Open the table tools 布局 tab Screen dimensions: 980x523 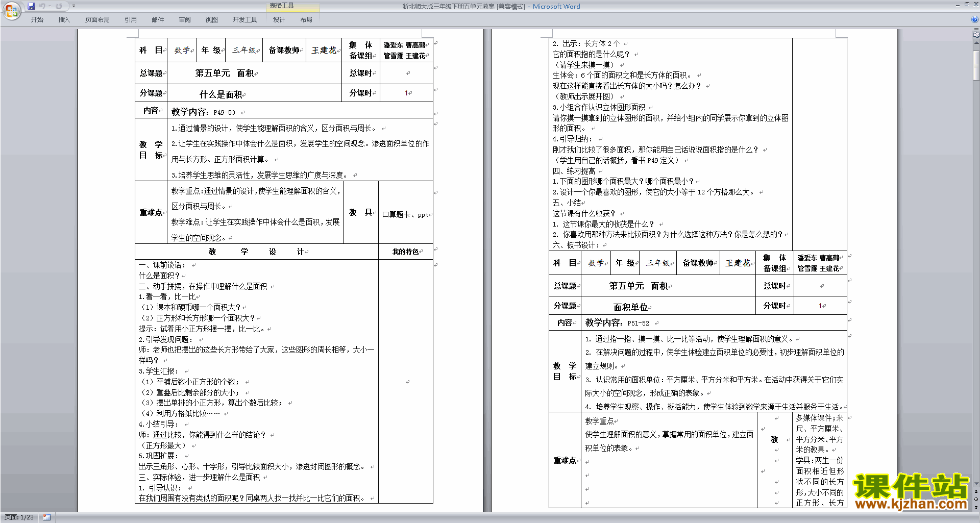[306, 19]
